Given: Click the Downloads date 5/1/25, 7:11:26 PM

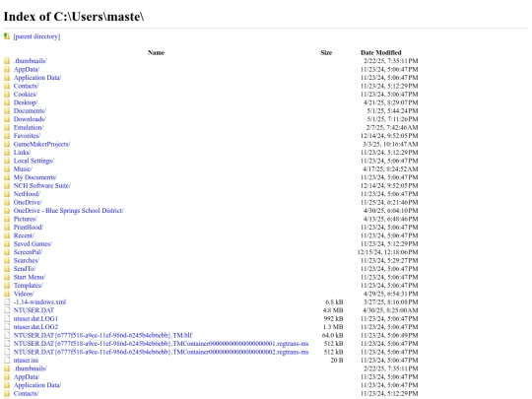Looking at the screenshot, I should click(392, 119).
